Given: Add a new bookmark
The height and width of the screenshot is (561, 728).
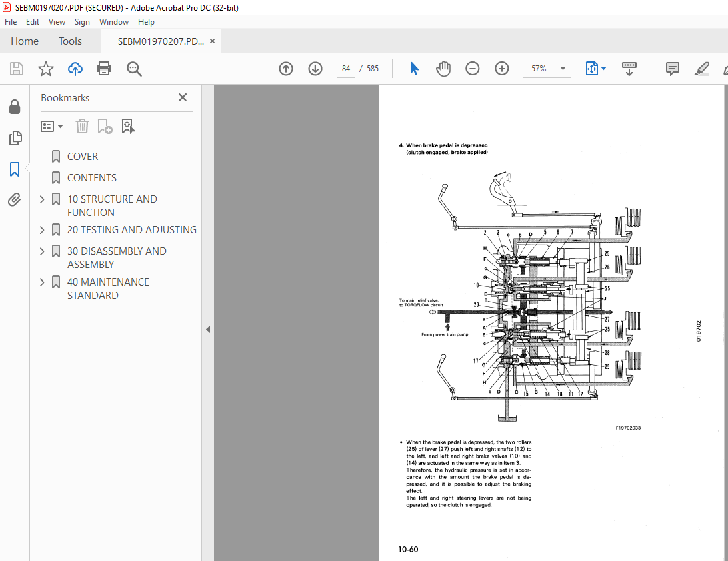Looking at the screenshot, I should (x=105, y=126).
